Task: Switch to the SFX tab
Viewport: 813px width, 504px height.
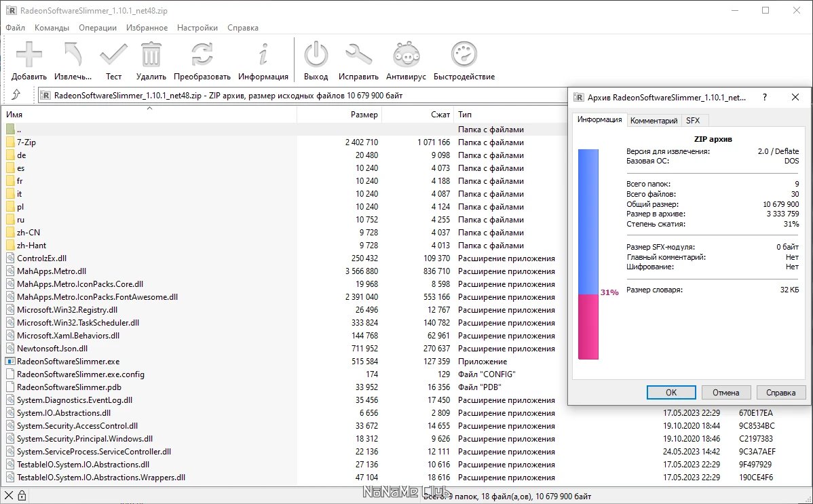Action: 693,121
